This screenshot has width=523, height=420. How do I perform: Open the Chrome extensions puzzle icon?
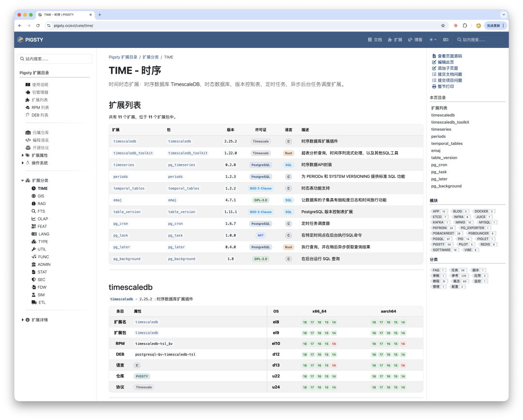(x=465, y=26)
